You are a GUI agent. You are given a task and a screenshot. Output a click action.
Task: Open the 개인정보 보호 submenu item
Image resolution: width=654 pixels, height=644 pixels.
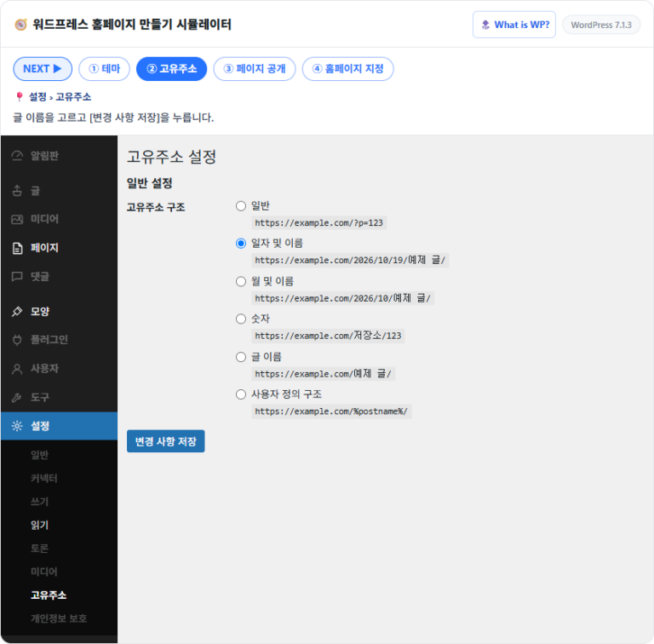(x=59, y=618)
